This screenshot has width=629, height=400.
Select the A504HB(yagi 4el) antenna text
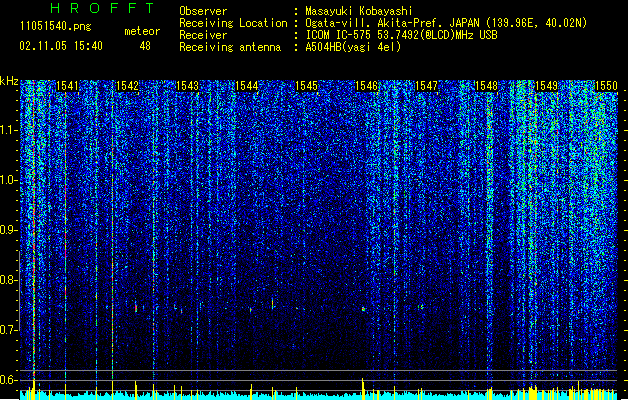(353, 47)
